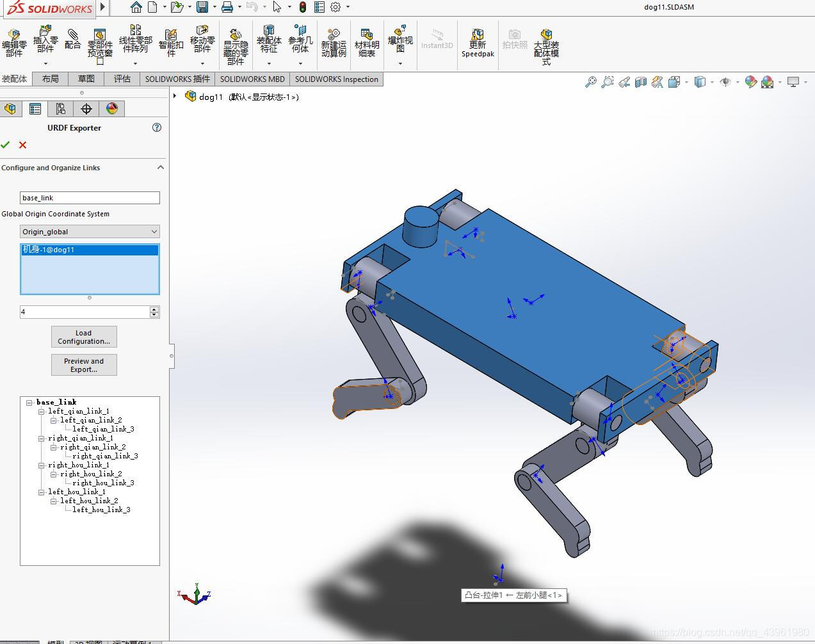815x644 pixels.
Task: Print using the printer icon
Action: tap(227, 7)
